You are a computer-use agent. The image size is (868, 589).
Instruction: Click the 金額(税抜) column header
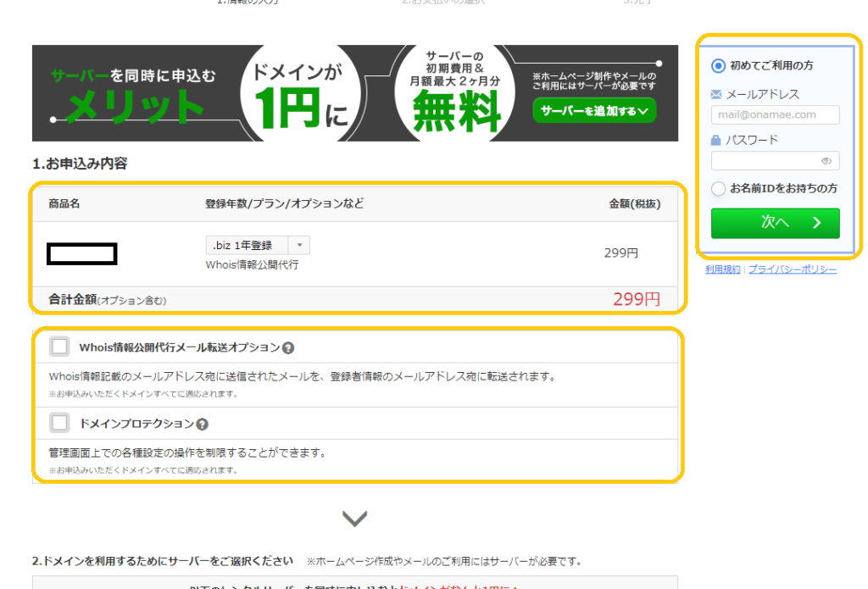[634, 203]
